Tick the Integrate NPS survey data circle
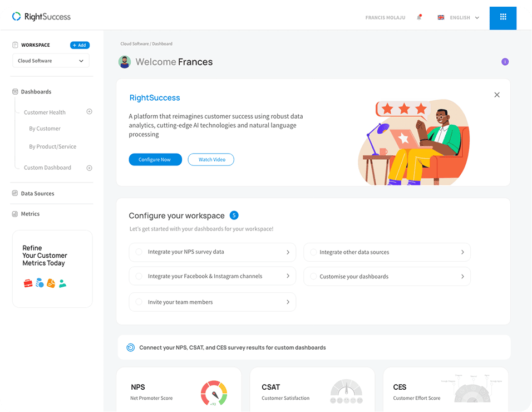 click(x=139, y=252)
